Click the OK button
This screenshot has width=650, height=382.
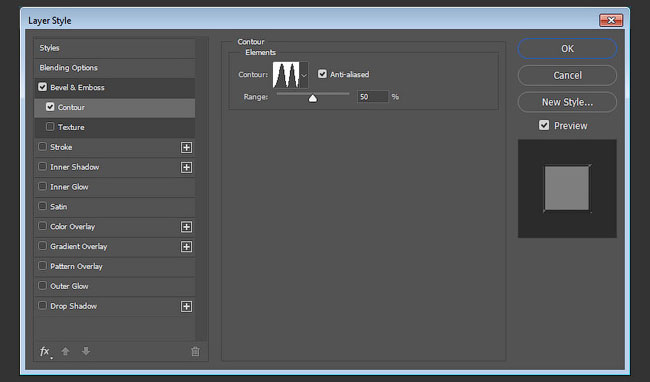pos(567,48)
